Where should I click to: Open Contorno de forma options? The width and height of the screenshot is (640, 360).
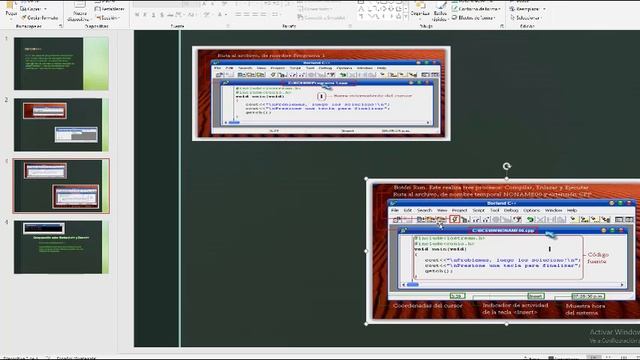476,9
